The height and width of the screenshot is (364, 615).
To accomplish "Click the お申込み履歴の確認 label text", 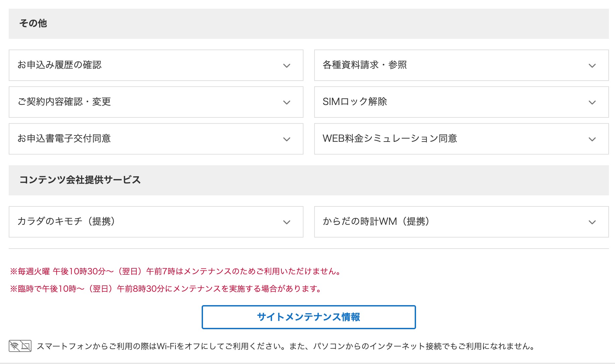I will click(x=59, y=65).
